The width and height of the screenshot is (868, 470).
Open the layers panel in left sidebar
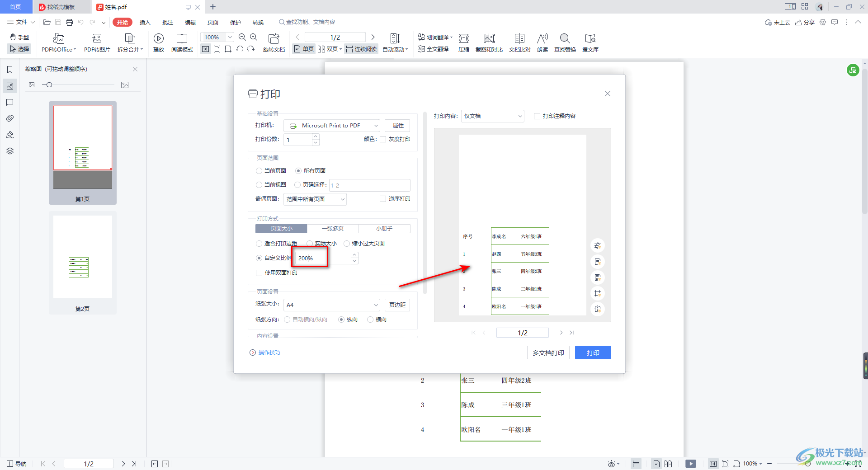pos(9,151)
